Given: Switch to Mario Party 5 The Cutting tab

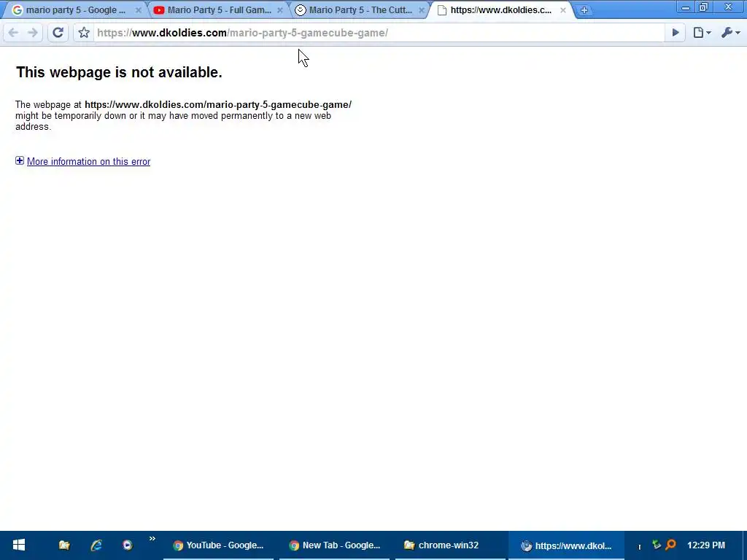Looking at the screenshot, I should pyautogui.click(x=360, y=10).
